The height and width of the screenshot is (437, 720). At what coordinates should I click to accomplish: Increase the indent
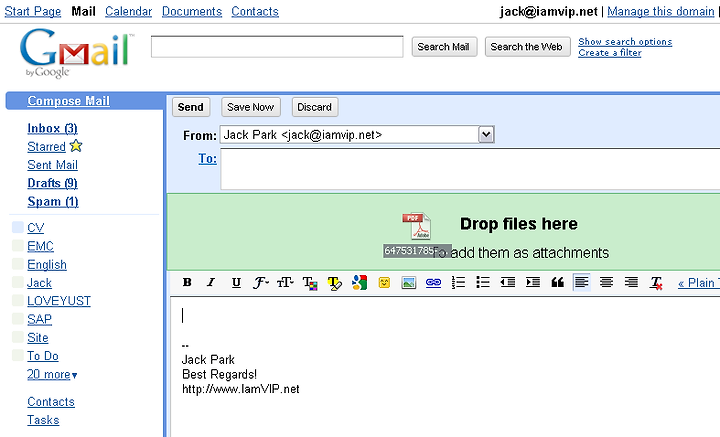coord(533,282)
